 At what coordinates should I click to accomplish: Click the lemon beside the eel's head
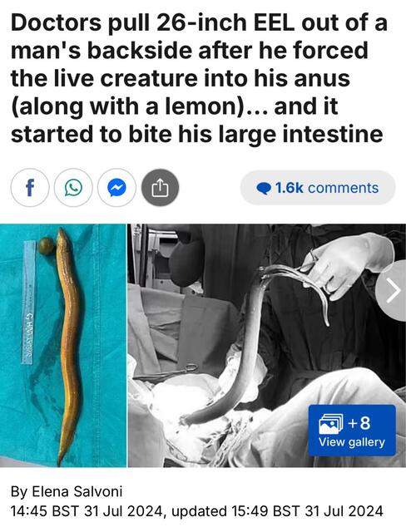click(47, 246)
